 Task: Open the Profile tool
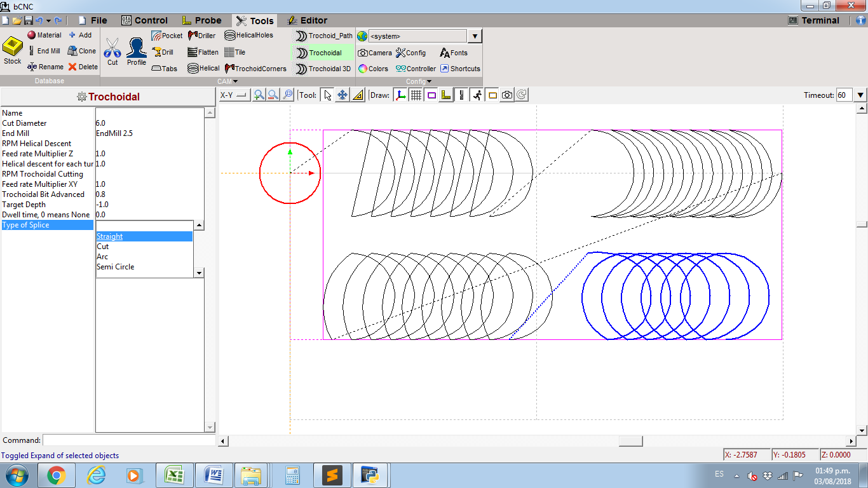point(136,51)
